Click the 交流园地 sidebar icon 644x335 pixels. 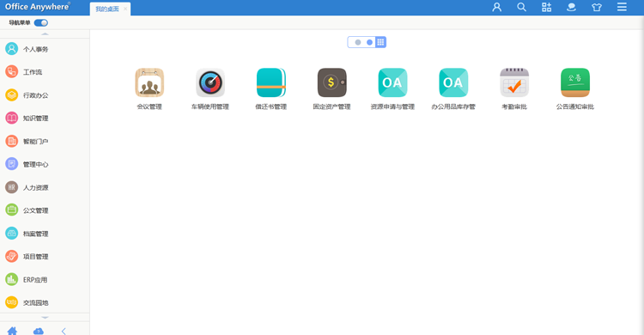(11, 302)
